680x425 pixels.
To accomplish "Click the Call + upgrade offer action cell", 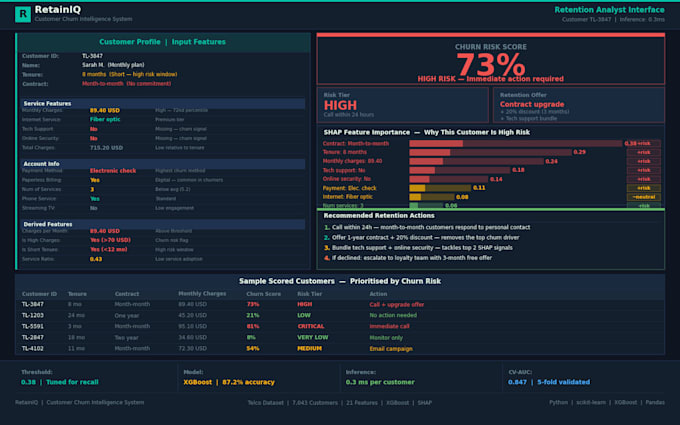I will (396, 305).
